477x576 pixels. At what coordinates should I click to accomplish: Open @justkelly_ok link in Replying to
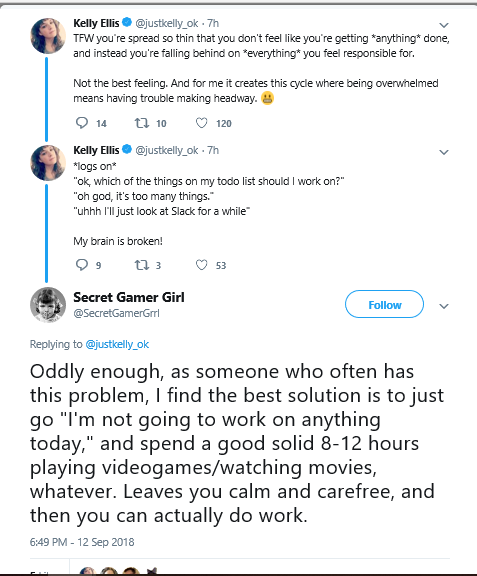coord(117,344)
